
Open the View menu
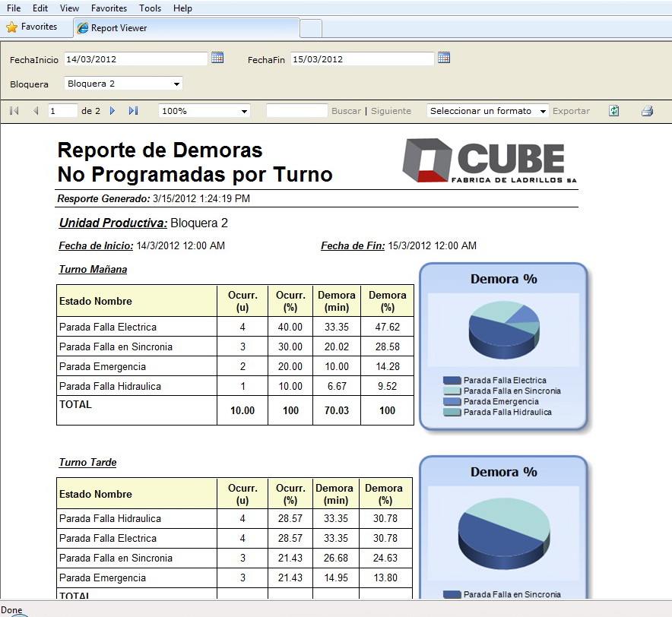pyautogui.click(x=69, y=8)
